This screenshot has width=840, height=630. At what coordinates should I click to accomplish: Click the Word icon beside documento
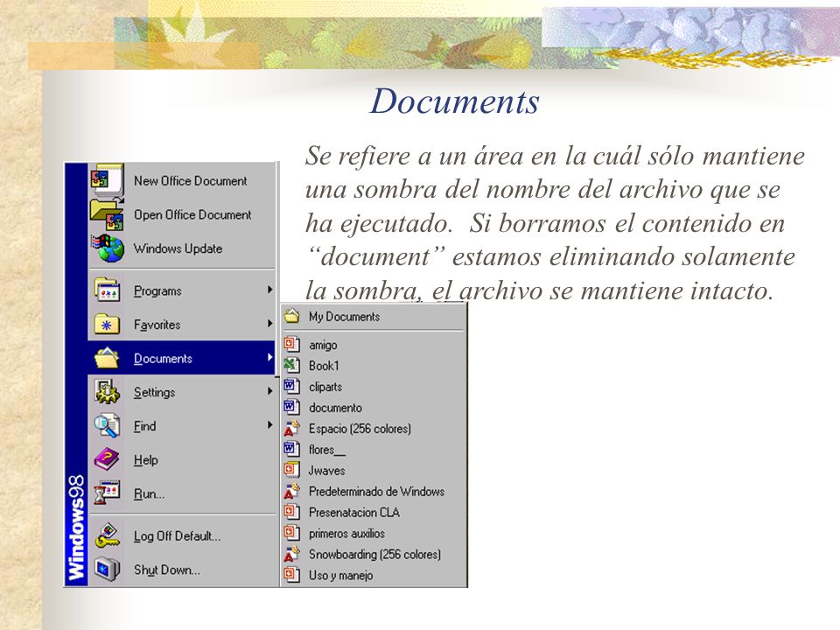[291, 407]
